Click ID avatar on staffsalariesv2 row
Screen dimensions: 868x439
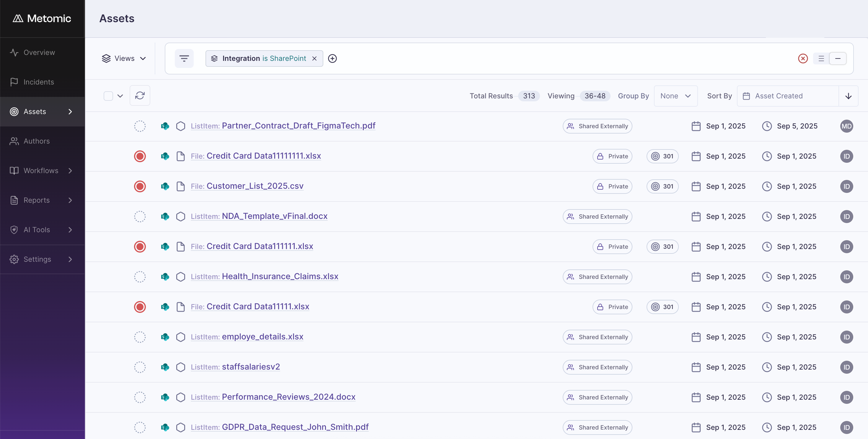(846, 367)
